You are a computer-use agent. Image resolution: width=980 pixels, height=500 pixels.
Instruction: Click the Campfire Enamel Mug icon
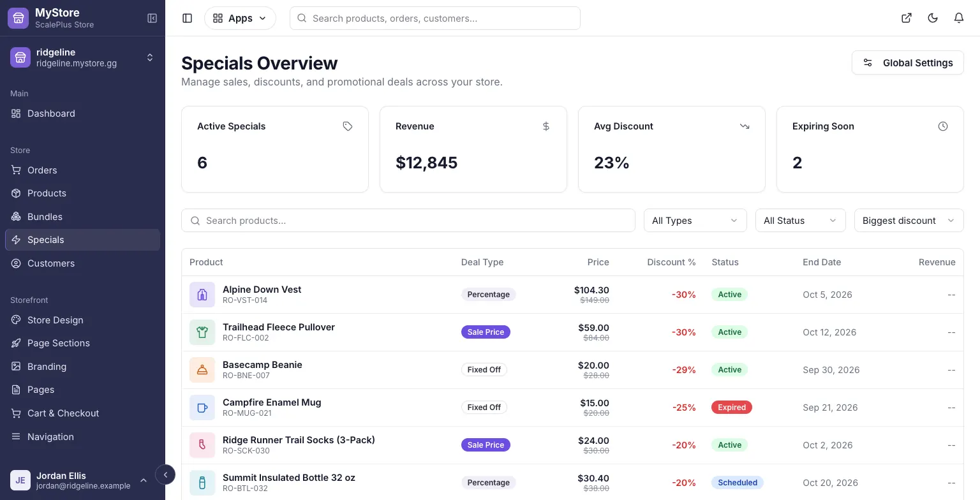point(202,408)
